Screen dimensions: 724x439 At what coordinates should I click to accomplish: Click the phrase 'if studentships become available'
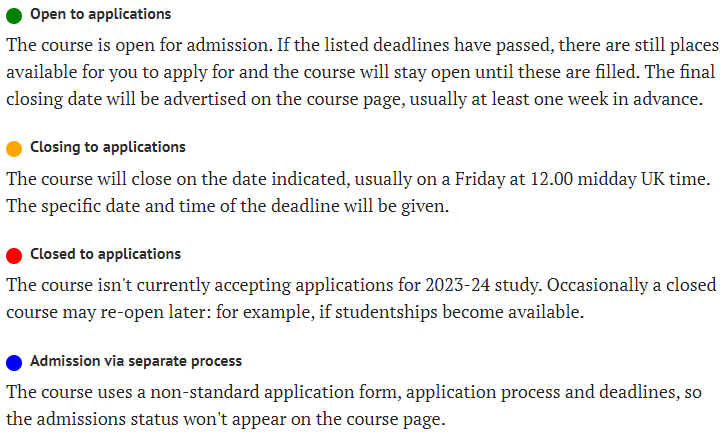tap(451, 313)
